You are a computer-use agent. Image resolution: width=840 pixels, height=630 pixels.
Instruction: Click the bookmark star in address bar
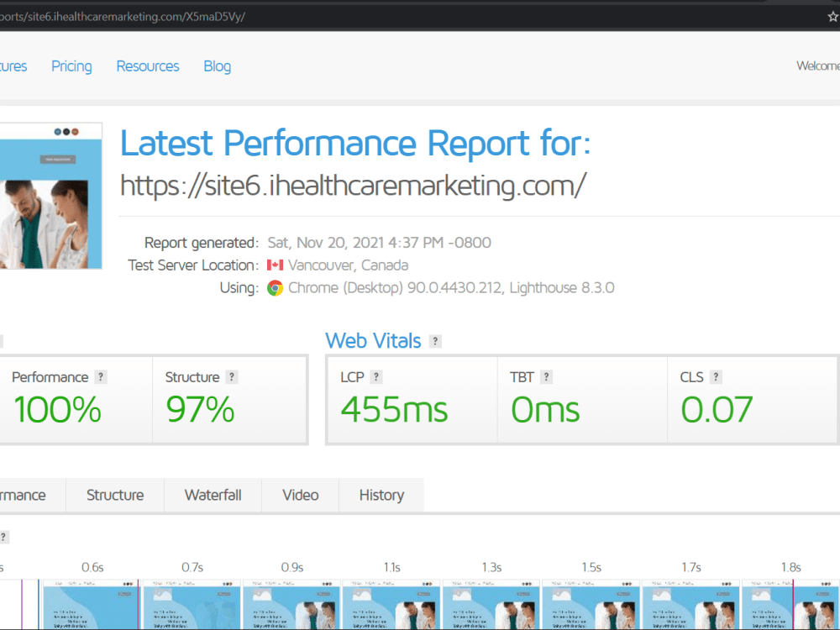[833, 17]
